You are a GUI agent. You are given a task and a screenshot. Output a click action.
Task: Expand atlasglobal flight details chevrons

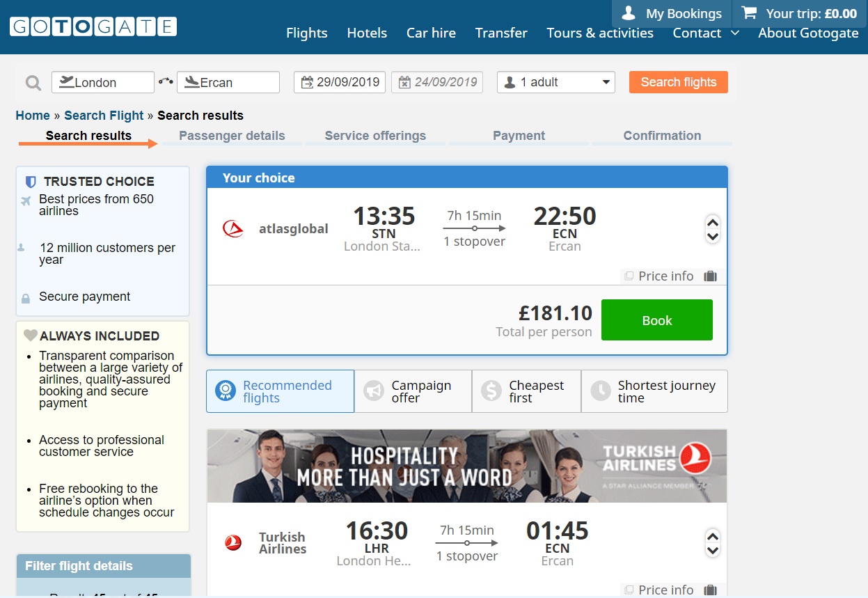712,229
